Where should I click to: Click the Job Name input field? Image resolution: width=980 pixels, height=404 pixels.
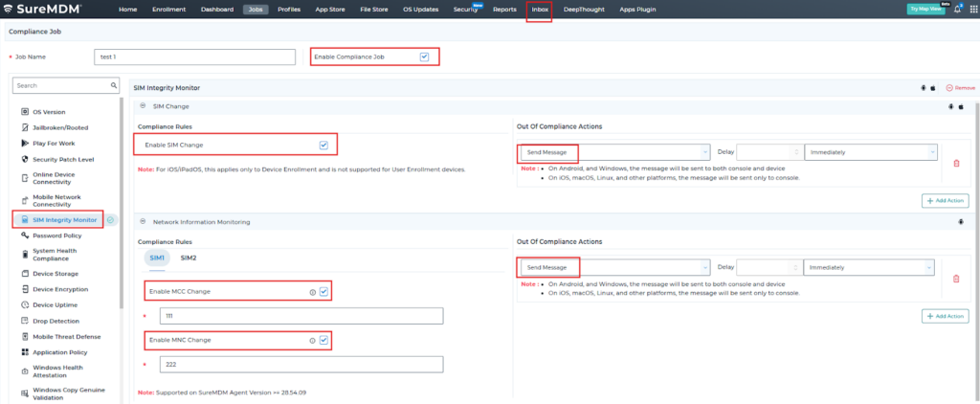pyautogui.click(x=195, y=56)
